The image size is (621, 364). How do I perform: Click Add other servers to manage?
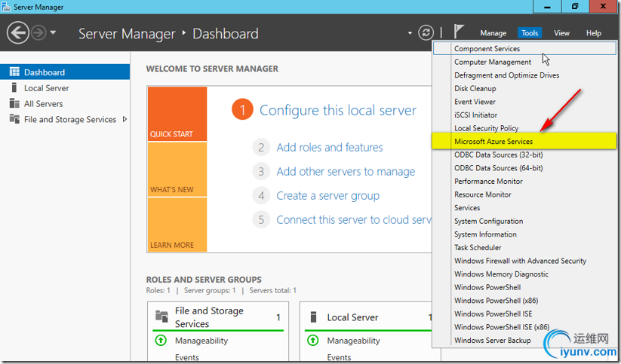coord(346,171)
